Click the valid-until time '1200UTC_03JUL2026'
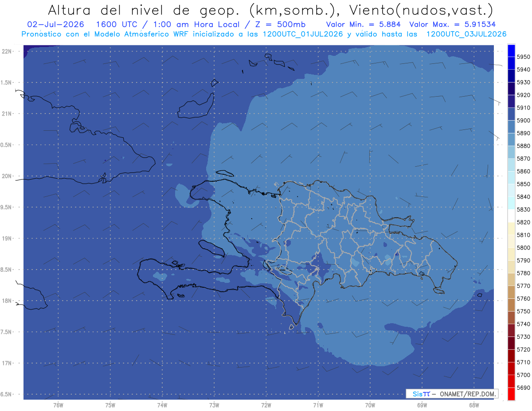Screen dimensions: 532x411 coord(466,34)
